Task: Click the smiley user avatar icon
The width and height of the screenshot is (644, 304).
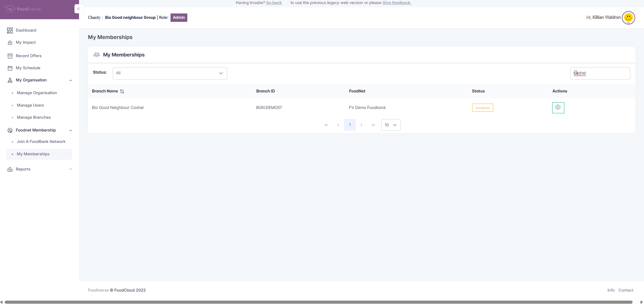Action: tap(628, 17)
